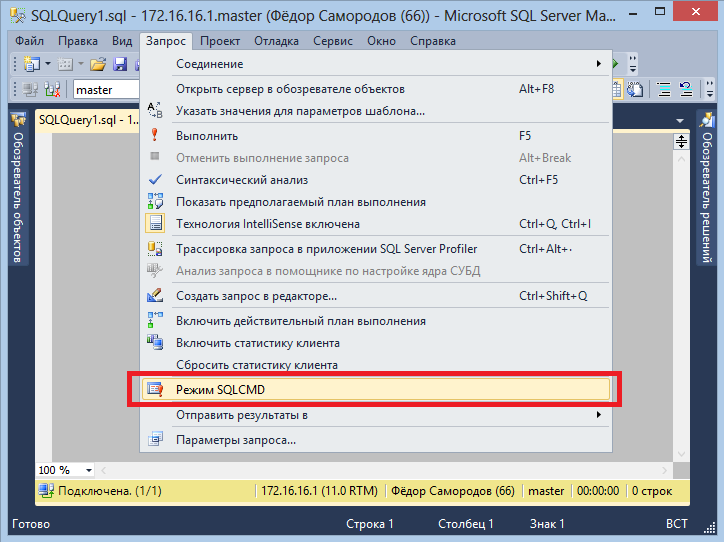The image size is (724, 542).
Task: Open the Справка menu
Action: tap(433, 41)
